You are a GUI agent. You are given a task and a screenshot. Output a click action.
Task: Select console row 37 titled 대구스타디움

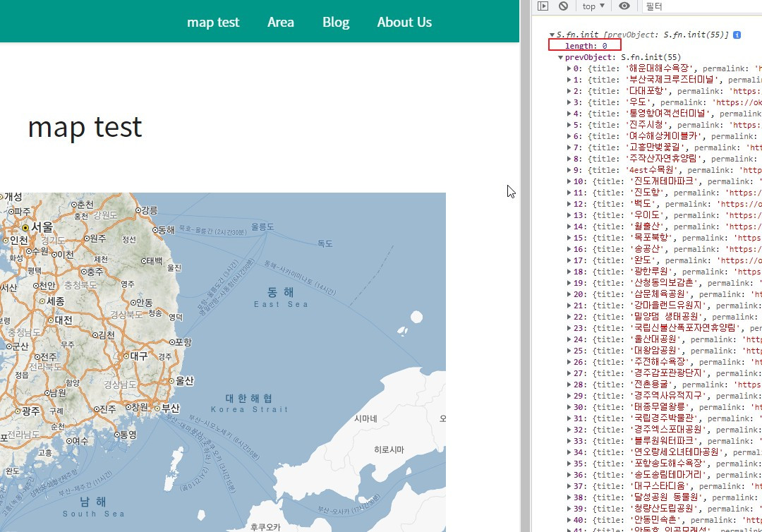coord(664,486)
